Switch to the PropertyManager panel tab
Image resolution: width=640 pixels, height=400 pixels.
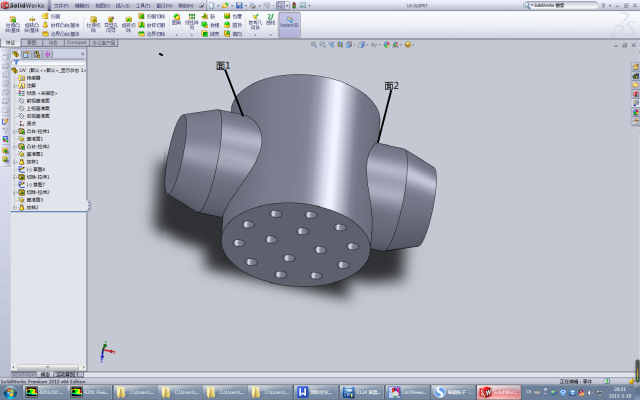pos(25,54)
